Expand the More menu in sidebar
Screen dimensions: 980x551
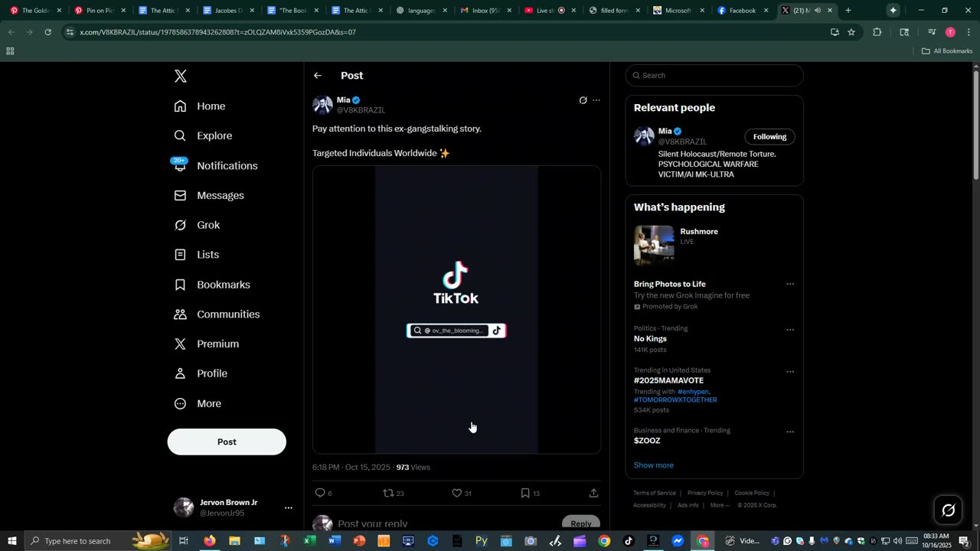click(198, 403)
